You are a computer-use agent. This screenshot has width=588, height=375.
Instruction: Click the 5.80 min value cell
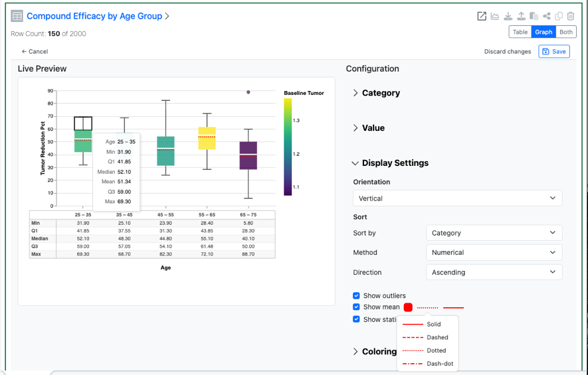[x=248, y=223]
